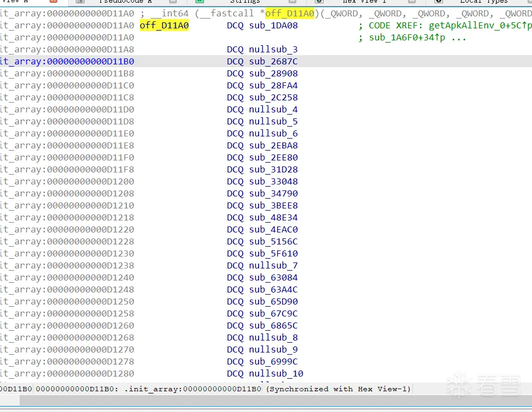Click address 00000000000D11B8 in the listing
532x412 pixels.
pyautogui.click(x=91, y=73)
